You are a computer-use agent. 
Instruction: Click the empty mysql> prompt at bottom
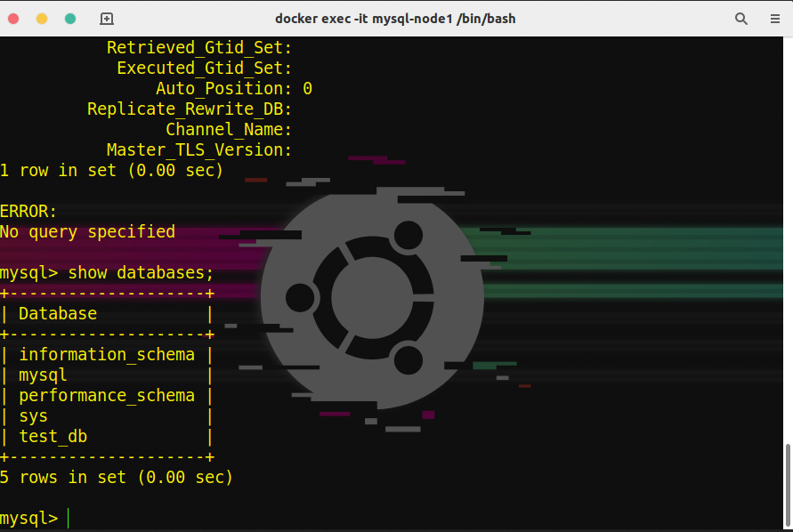pyautogui.click(x=35, y=519)
